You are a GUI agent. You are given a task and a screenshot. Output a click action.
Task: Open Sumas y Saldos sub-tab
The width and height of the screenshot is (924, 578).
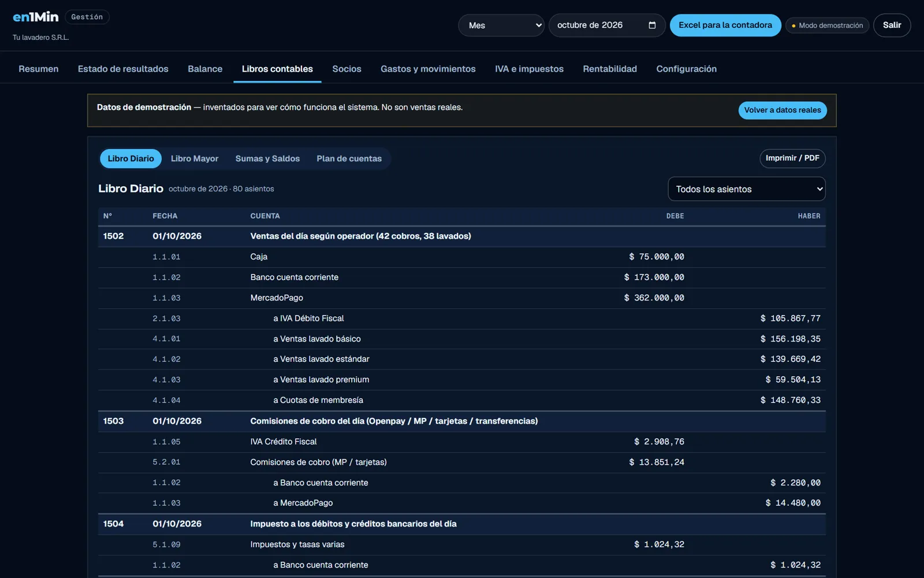tap(267, 158)
